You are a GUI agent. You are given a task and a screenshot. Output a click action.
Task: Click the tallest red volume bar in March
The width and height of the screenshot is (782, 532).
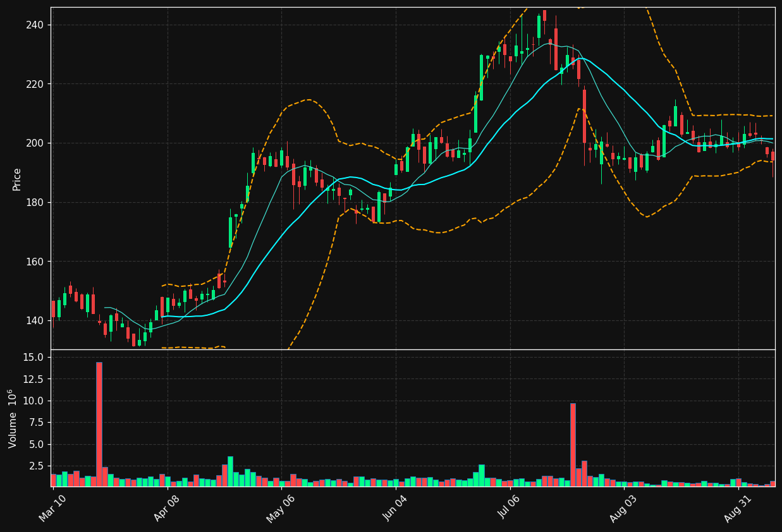99,424
